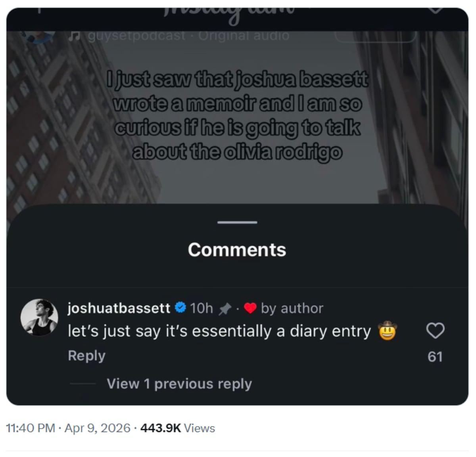Image resolution: width=476 pixels, height=457 pixels.
Task: Like joshuatbassett's comment with the heart outline
Action: 436,331
